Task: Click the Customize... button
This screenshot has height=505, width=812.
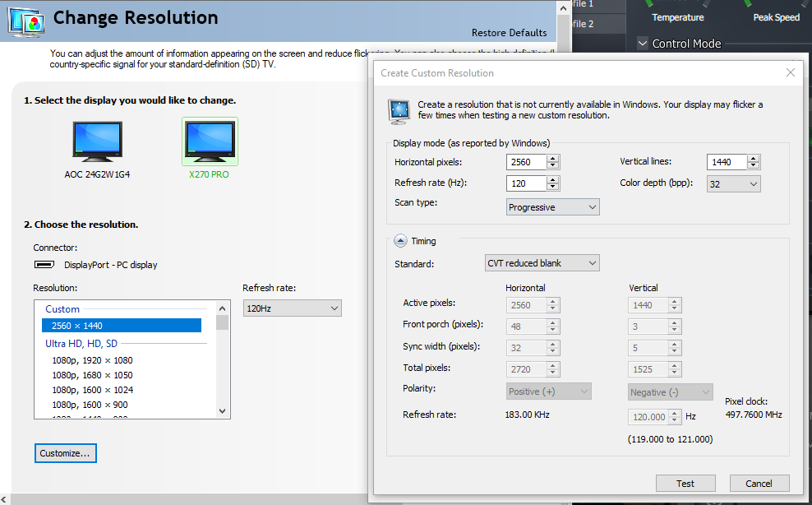Action: click(67, 453)
